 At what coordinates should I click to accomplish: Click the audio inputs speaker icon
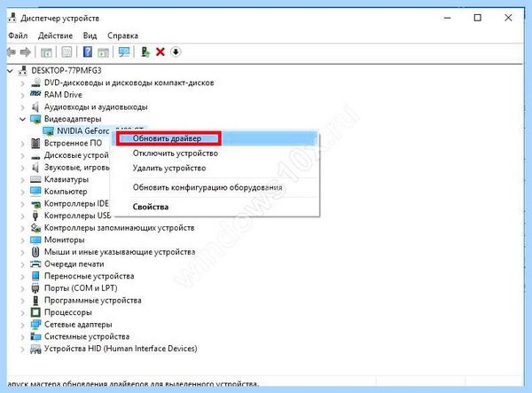point(35,107)
